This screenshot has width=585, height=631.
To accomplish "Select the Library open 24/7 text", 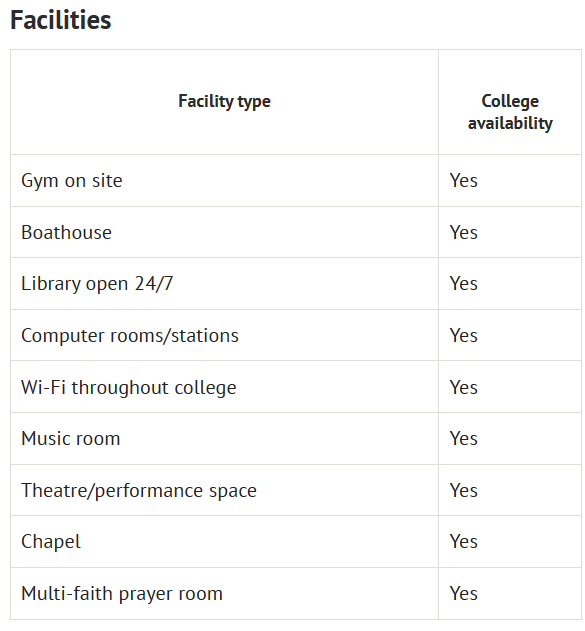I will point(97,284).
